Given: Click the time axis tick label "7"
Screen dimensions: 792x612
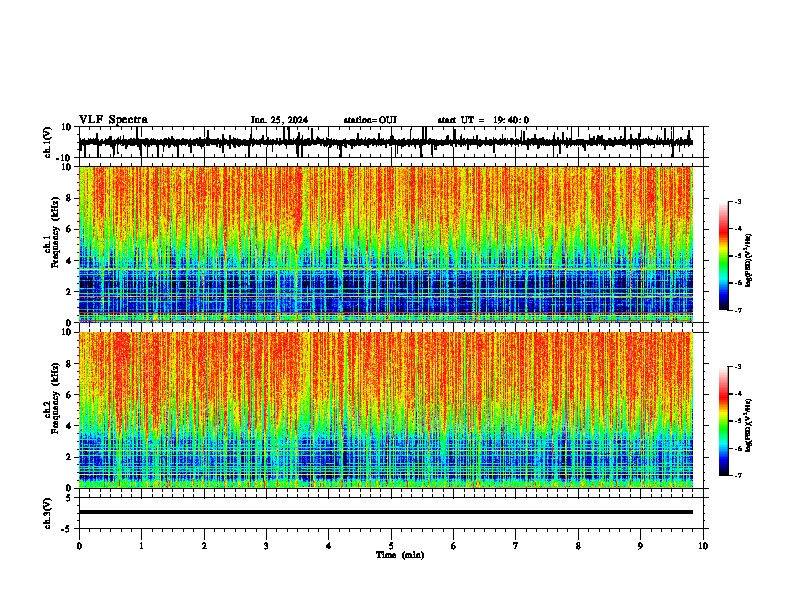Looking at the screenshot, I should tap(516, 546).
